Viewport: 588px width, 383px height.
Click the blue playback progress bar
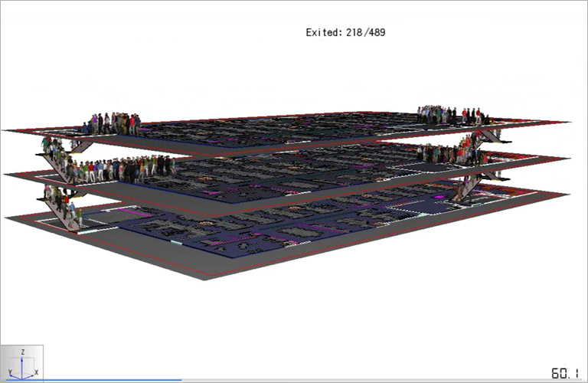(x=93, y=380)
